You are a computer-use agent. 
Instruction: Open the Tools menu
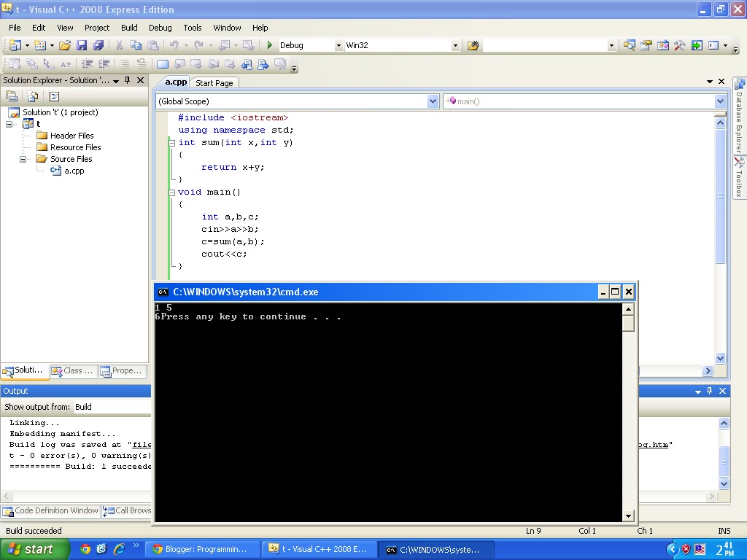[193, 28]
